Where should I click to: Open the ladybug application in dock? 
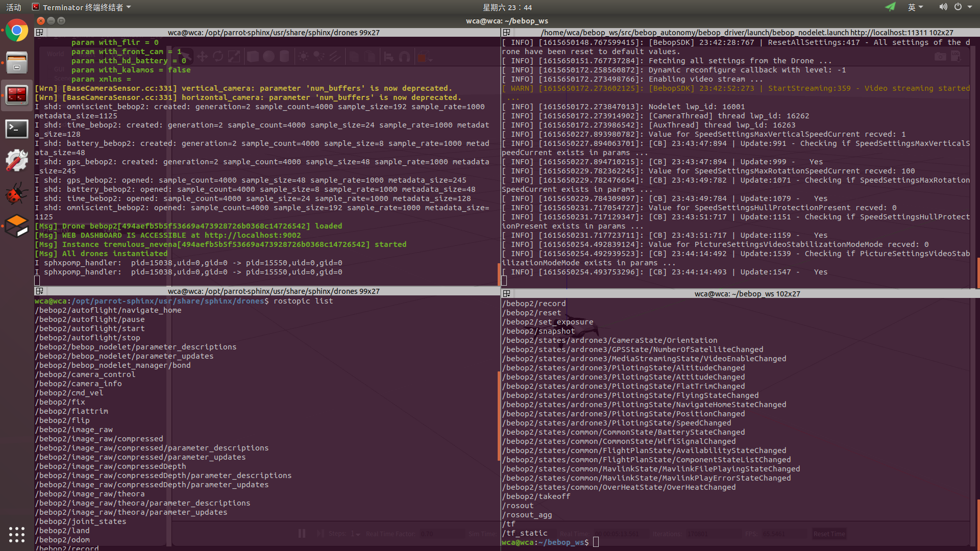coord(17,193)
